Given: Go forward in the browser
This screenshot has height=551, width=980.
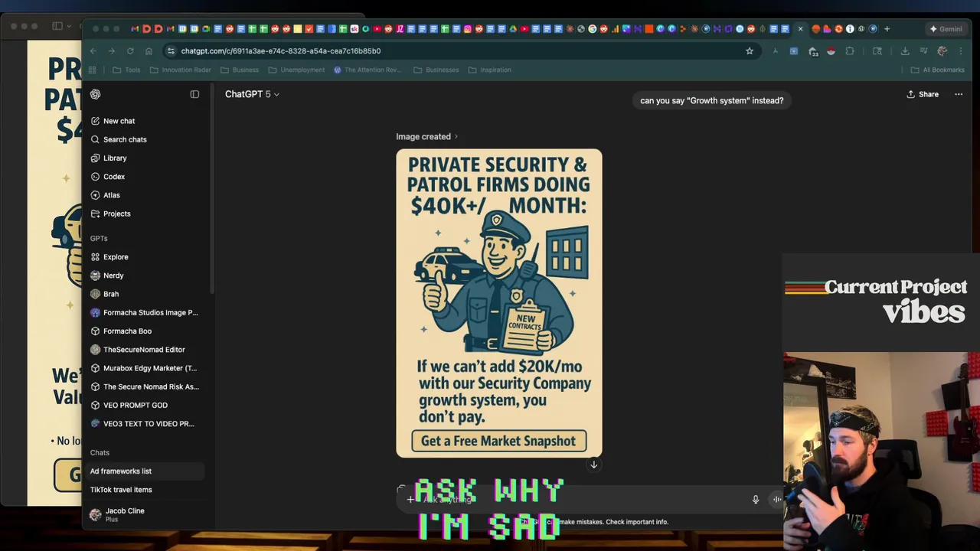Looking at the screenshot, I should pyautogui.click(x=112, y=51).
